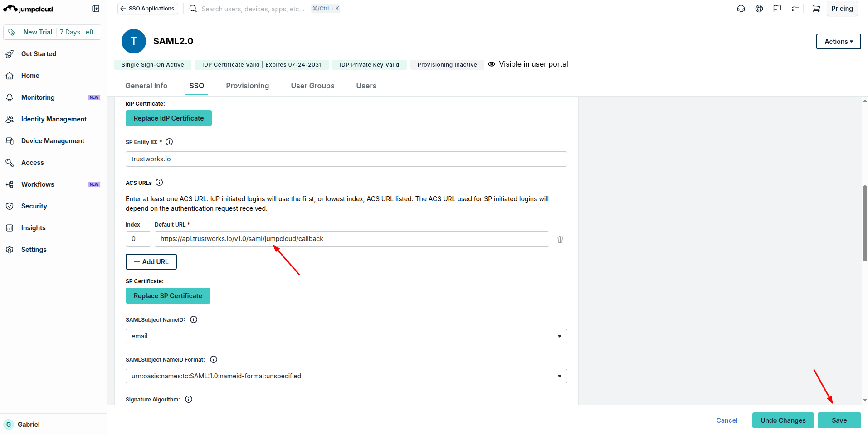Screen dimensions: 868x435
Task: Click the Monitoring bell icon
Action: click(10, 97)
